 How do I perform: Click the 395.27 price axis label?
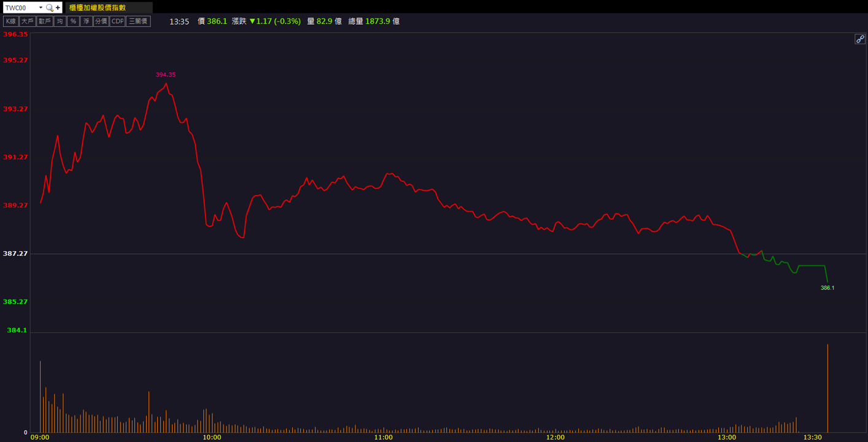pyautogui.click(x=15, y=60)
